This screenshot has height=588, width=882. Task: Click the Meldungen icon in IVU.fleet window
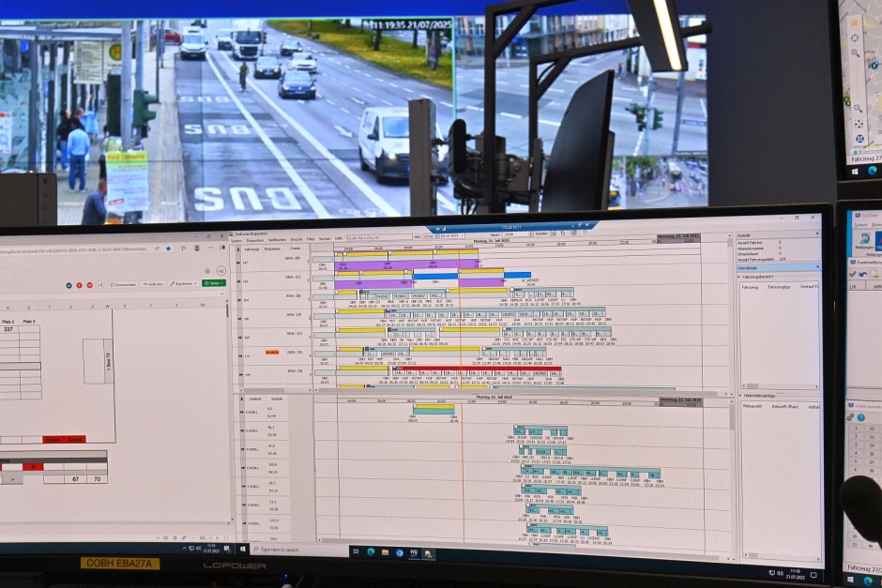click(x=863, y=240)
